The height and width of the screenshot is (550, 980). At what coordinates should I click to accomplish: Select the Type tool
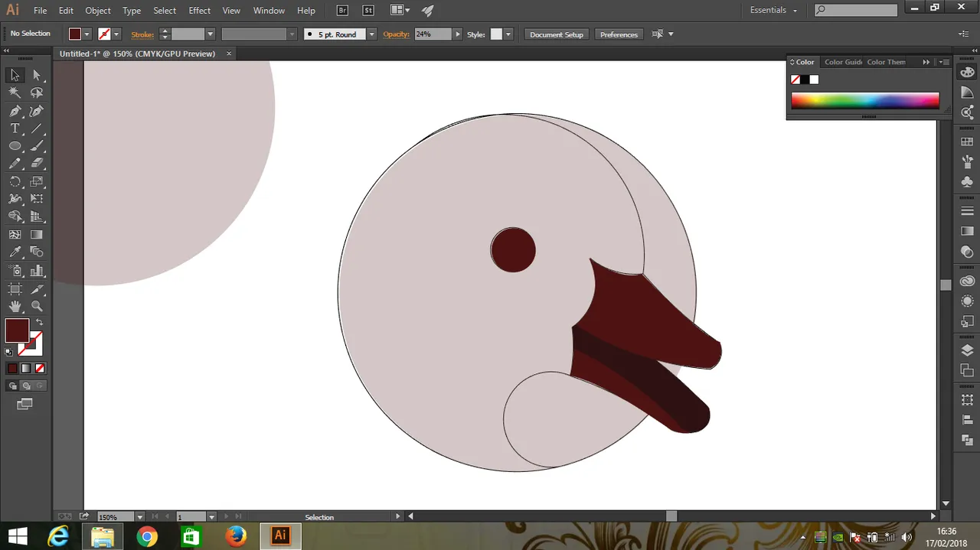coord(15,129)
